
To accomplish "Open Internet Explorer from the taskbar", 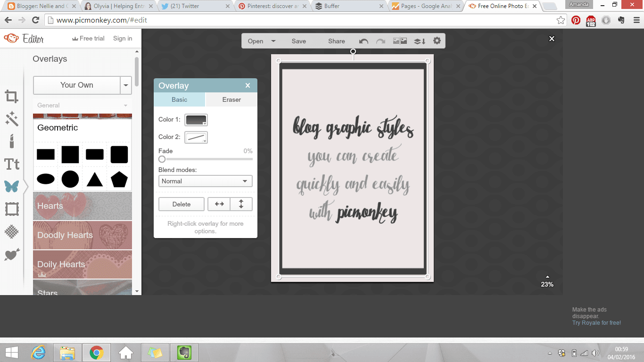I will point(38,353).
